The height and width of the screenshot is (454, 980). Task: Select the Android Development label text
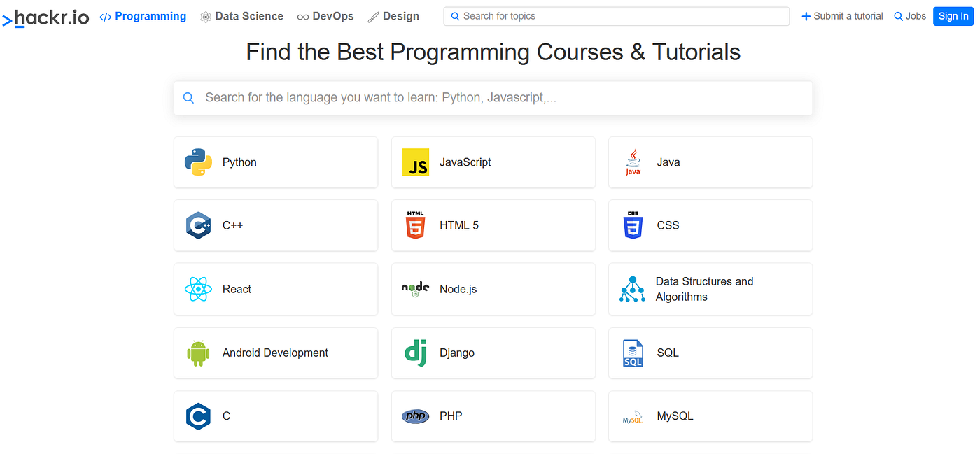[x=275, y=353]
